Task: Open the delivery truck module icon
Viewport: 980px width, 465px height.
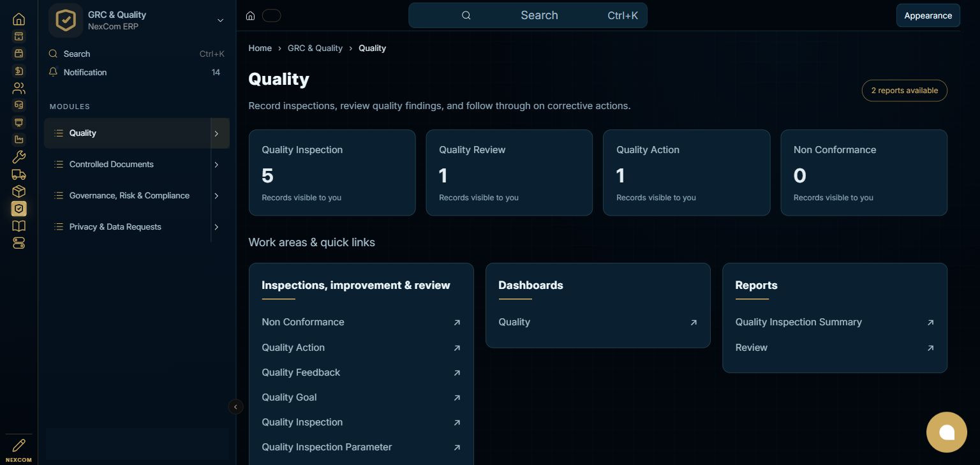Action: coord(19,174)
